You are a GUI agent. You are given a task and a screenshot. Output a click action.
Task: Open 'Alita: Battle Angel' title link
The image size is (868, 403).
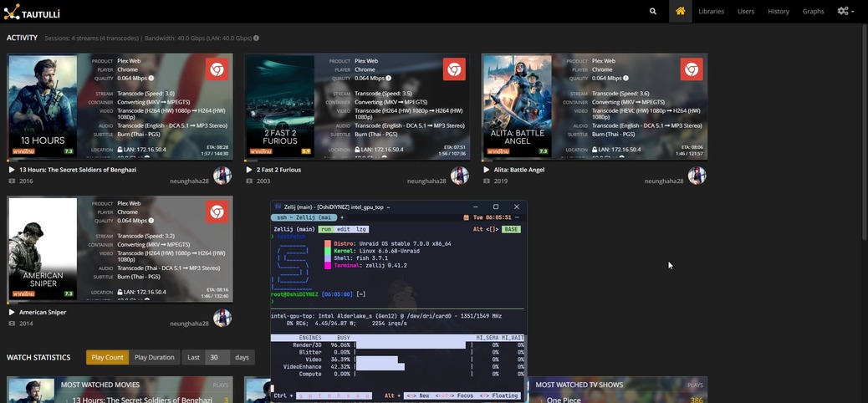coord(519,170)
